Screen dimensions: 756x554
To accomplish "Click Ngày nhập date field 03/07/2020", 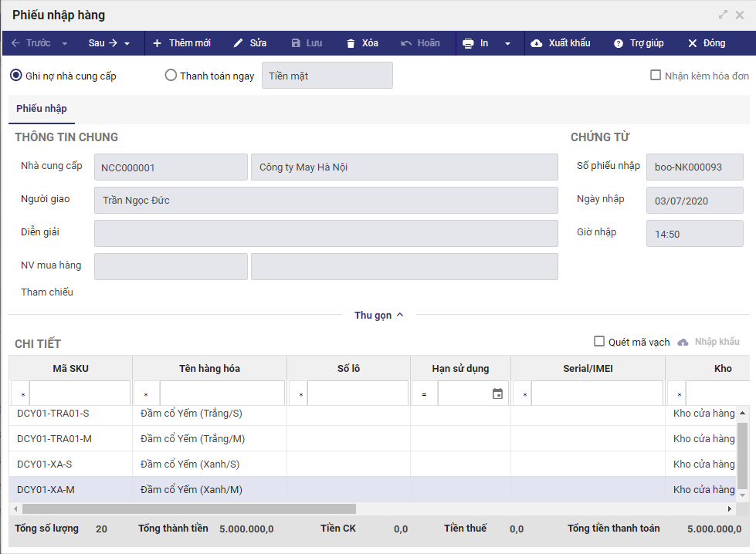I will click(695, 201).
